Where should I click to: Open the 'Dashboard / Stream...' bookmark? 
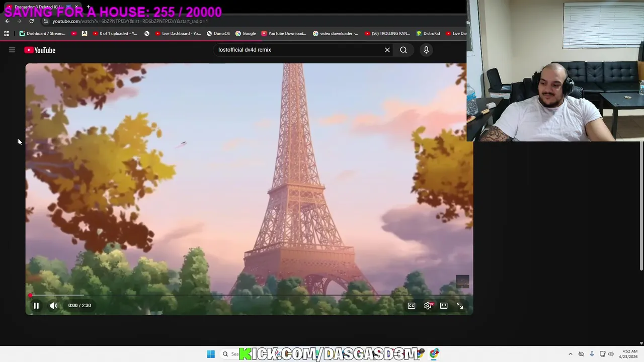pyautogui.click(x=42, y=34)
